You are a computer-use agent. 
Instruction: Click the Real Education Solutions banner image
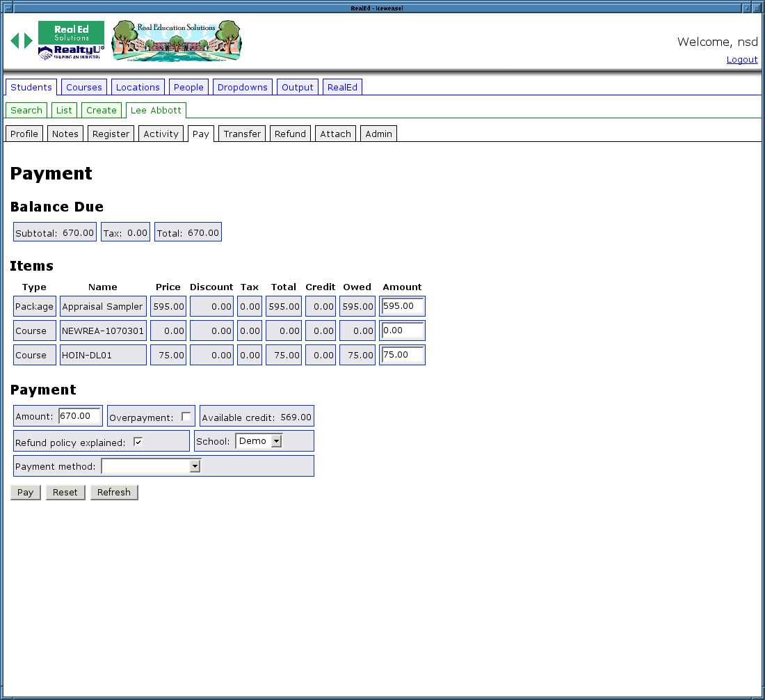pyautogui.click(x=177, y=41)
